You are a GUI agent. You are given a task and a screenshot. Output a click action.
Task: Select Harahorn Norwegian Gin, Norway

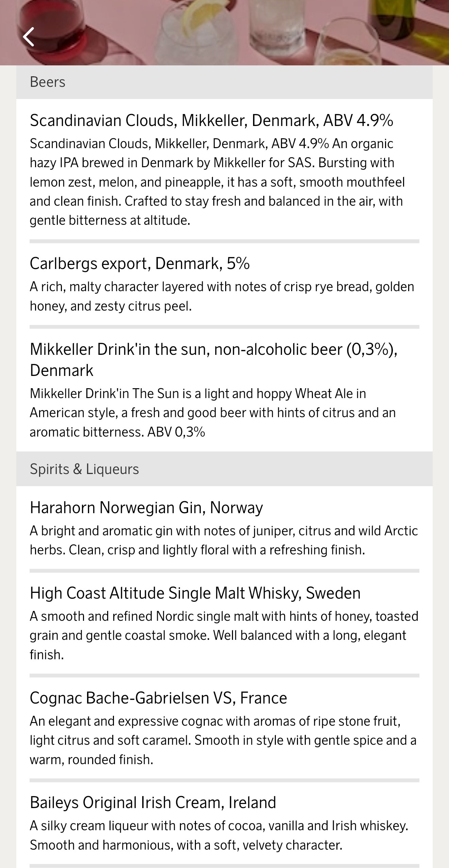click(146, 508)
